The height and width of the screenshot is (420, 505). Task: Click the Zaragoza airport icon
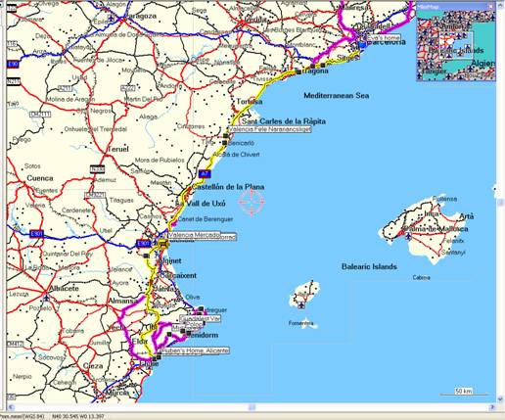pos(112,18)
